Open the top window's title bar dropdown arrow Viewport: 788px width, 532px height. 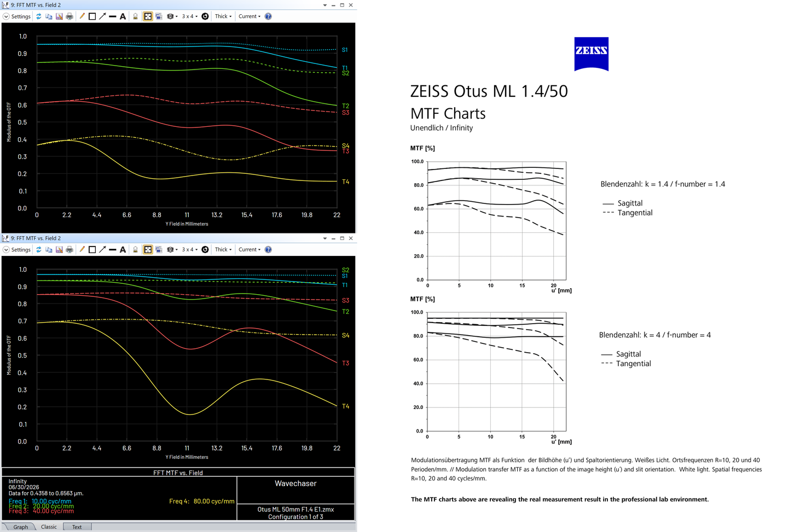[x=325, y=5]
